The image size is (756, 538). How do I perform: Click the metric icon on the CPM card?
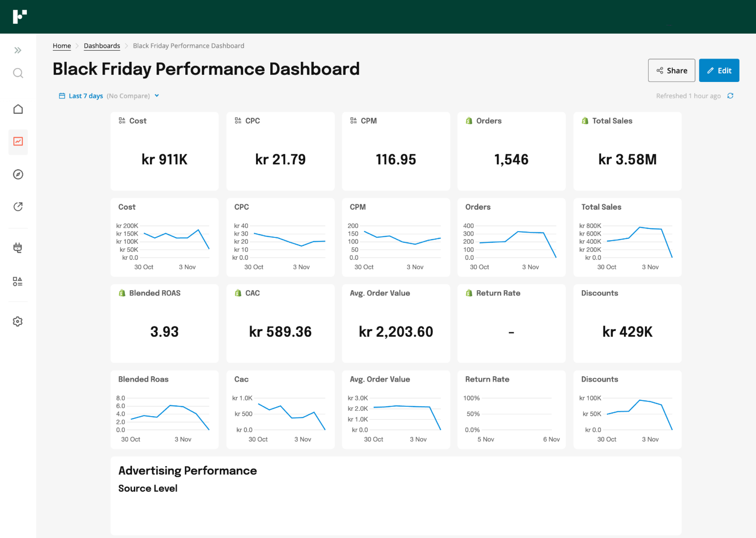tap(354, 121)
